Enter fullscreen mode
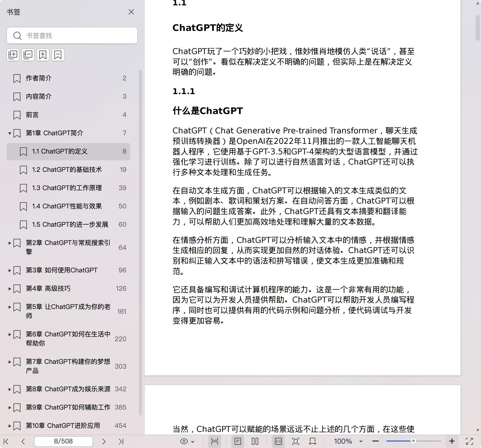Screen dimensions: 481x448 click(x=469, y=441)
